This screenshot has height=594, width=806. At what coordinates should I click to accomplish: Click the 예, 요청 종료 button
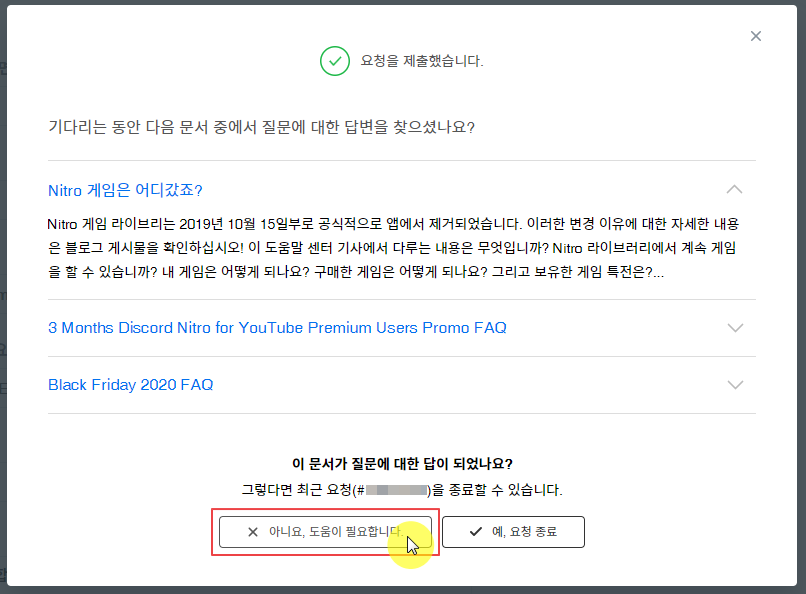point(512,531)
